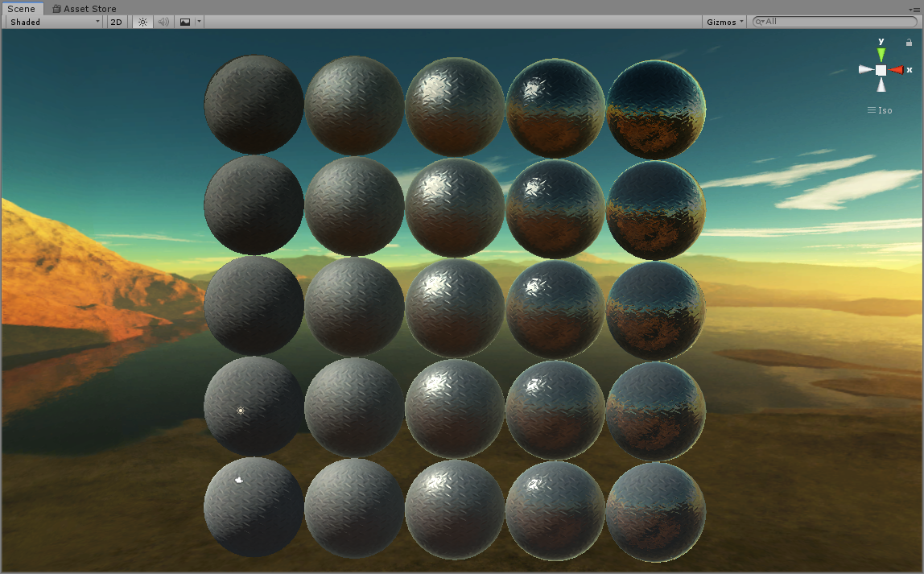The height and width of the screenshot is (574, 924).
Task: Open search filter magnifier dropdown
Action: tap(759, 22)
